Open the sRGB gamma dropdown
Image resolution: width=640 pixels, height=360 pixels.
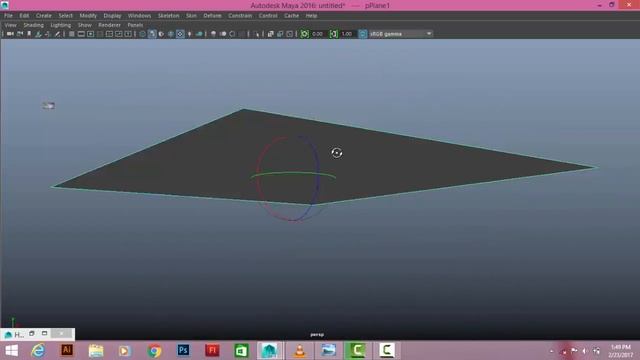400,34
